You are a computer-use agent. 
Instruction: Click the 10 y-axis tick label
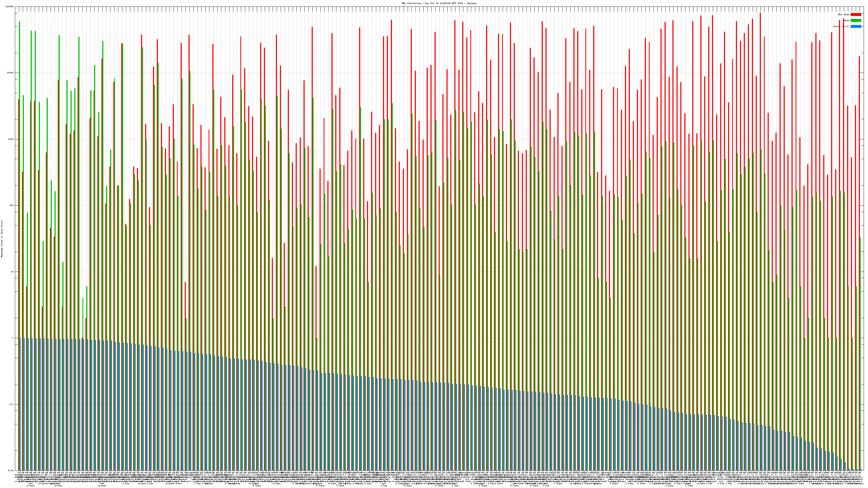pos(12,272)
